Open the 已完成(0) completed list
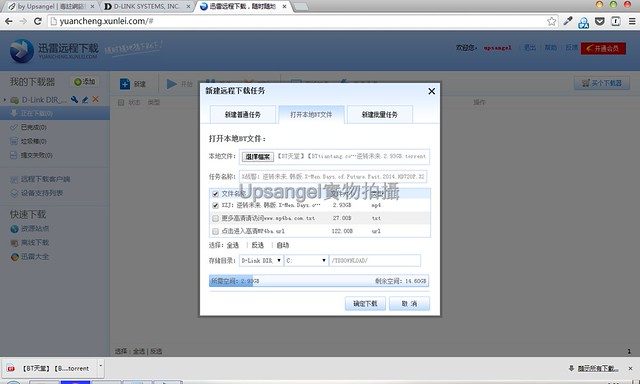This screenshot has width=640, height=384. (33, 127)
